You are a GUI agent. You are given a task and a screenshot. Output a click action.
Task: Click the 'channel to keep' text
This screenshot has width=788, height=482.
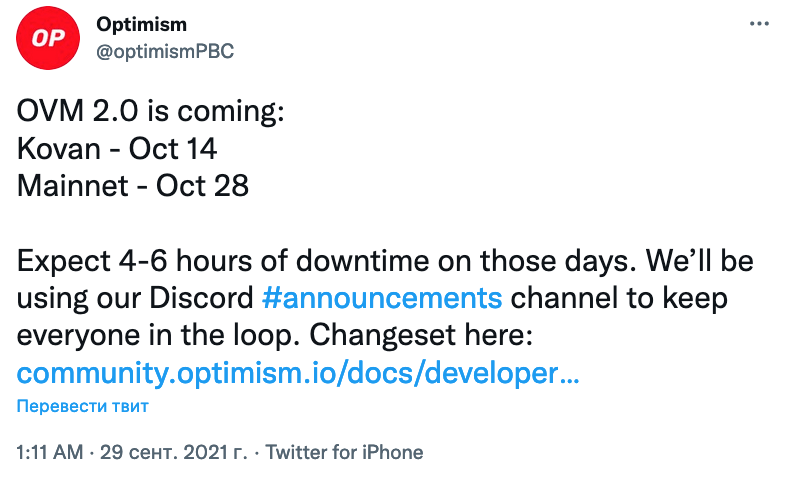coord(619,298)
